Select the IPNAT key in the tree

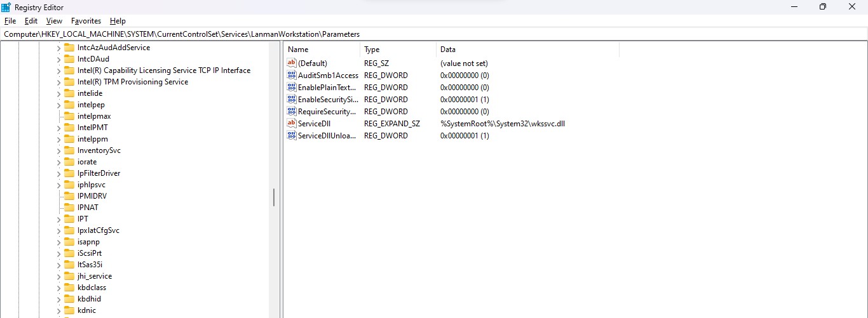click(88, 208)
